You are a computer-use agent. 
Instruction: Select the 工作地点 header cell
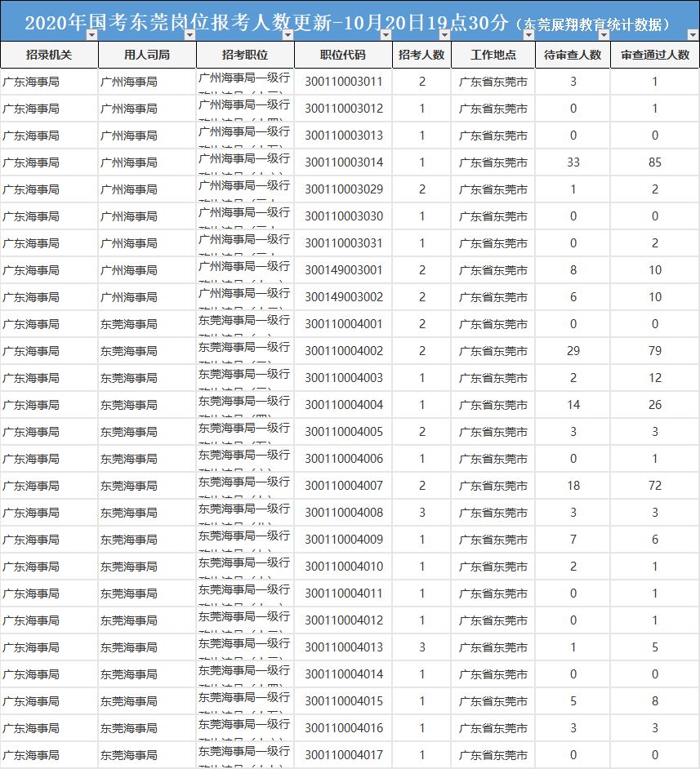click(x=493, y=55)
